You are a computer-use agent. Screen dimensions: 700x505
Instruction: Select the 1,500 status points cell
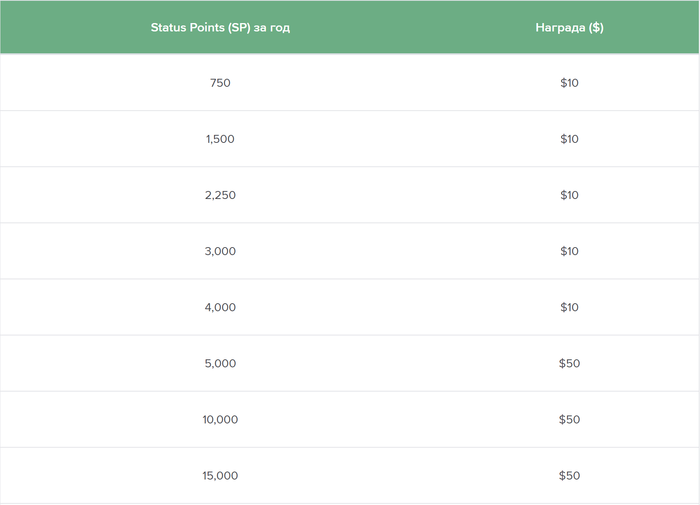click(x=220, y=139)
